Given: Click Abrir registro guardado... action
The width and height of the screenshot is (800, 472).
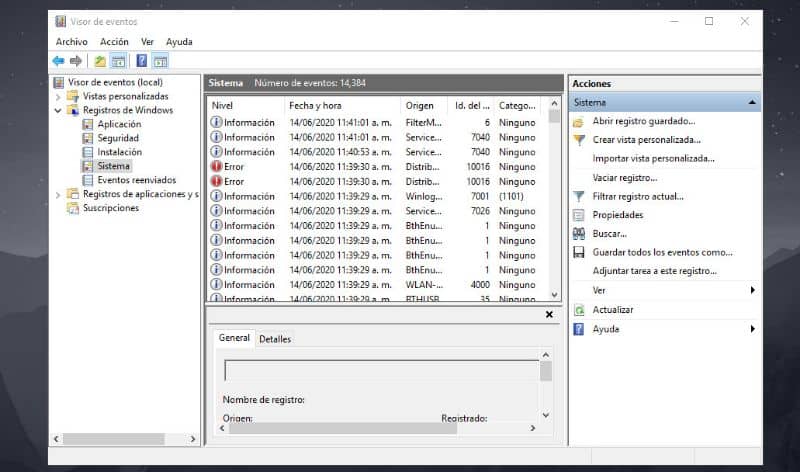Looking at the screenshot, I should (x=644, y=121).
